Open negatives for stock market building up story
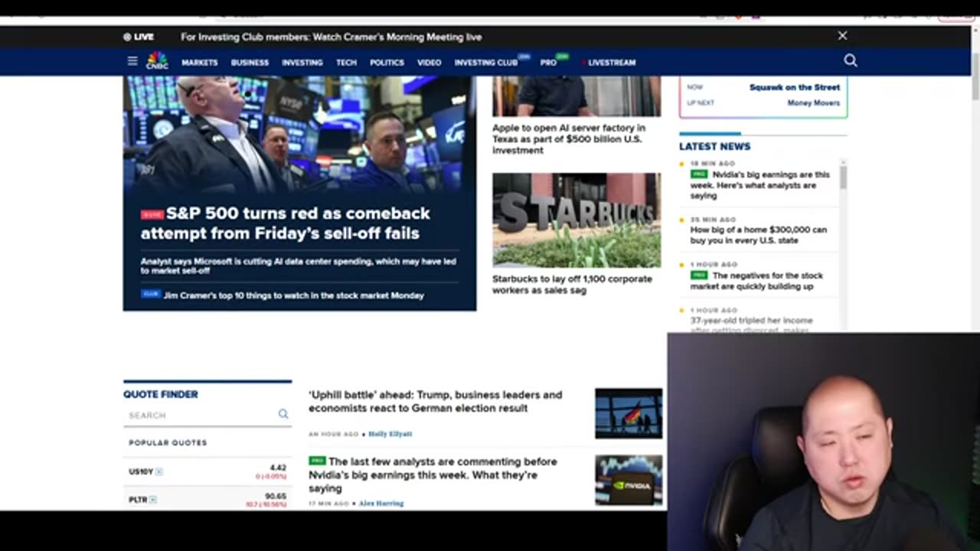This screenshot has height=551, width=980. (x=756, y=281)
